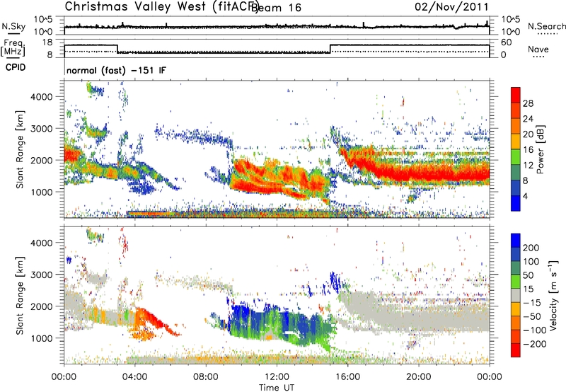Screen dimensions: 566x392
Task: Click the "Time UT" axis title
Action: 277,388
